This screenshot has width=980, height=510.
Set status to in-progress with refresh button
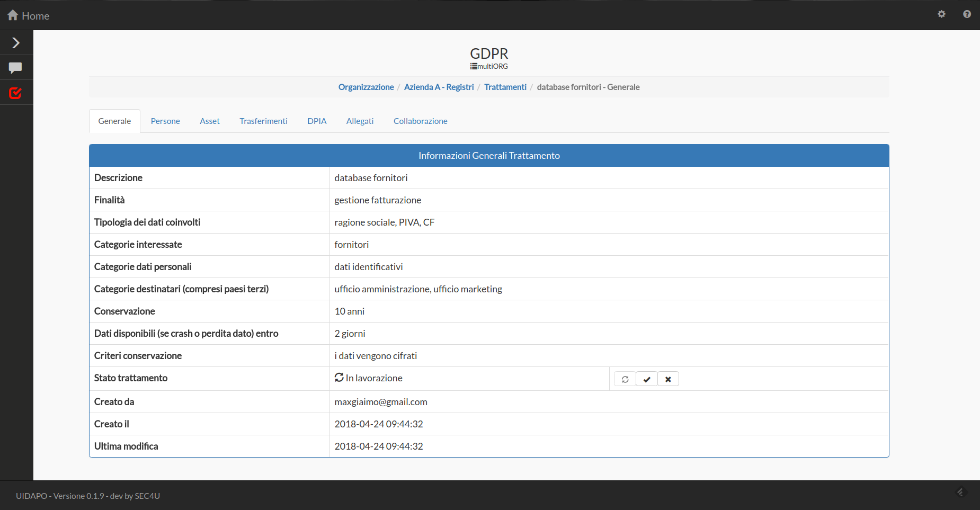click(625, 379)
